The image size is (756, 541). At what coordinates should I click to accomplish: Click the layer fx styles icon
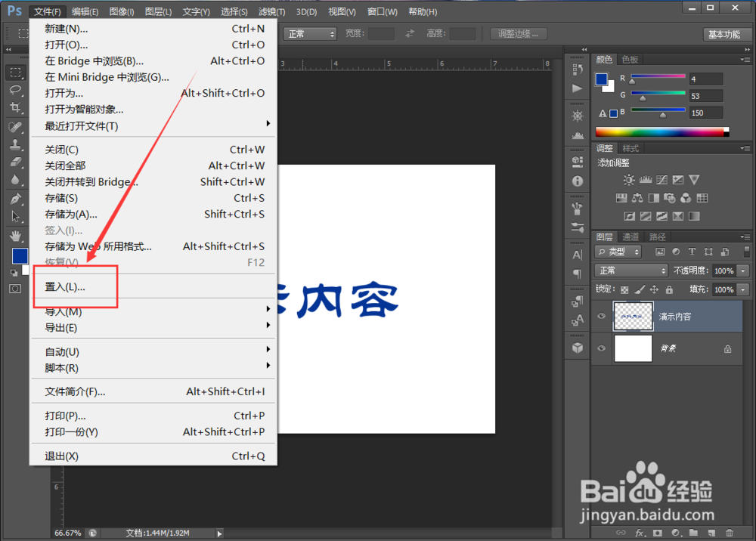[640, 533]
